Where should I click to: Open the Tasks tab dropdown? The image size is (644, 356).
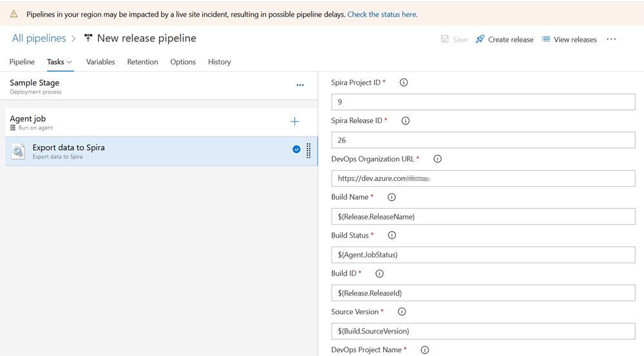[60, 62]
